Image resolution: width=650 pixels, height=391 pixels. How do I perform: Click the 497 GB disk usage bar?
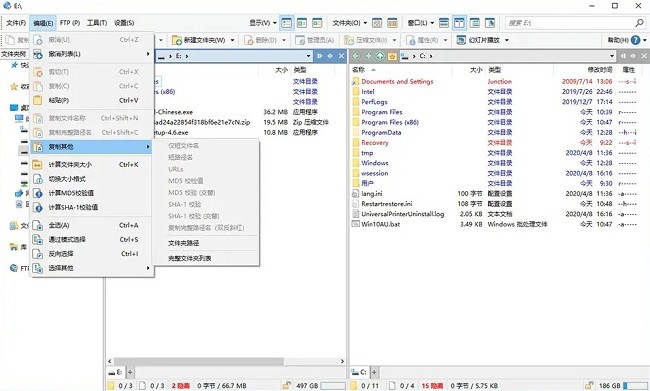tap(333, 385)
